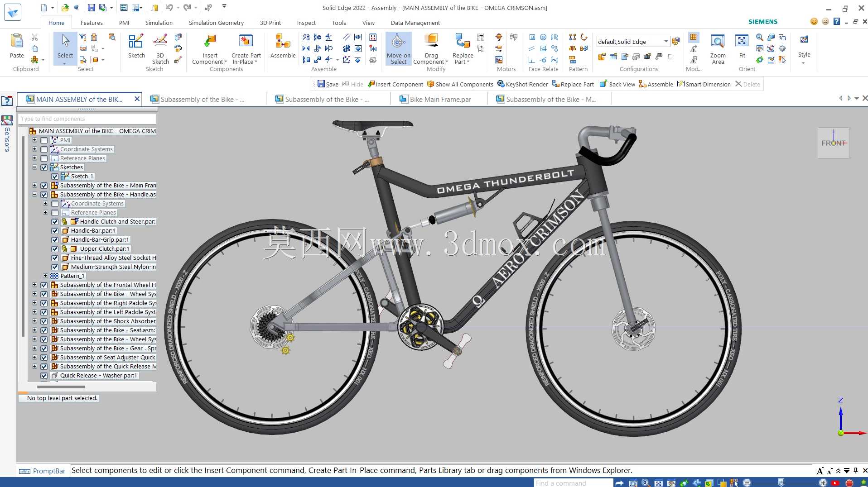Click the Find a command search box

click(x=573, y=483)
